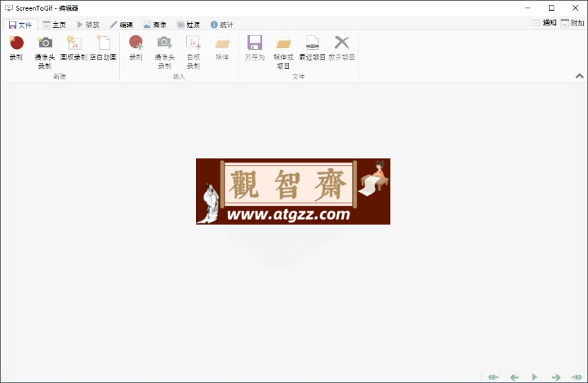The height and width of the screenshot is (383, 588).
Task: Switch to the 文件 ribbon tab
Action: click(x=20, y=24)
